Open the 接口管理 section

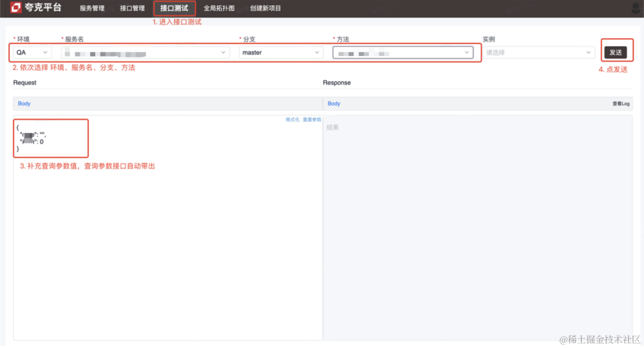tap(132, 8)
